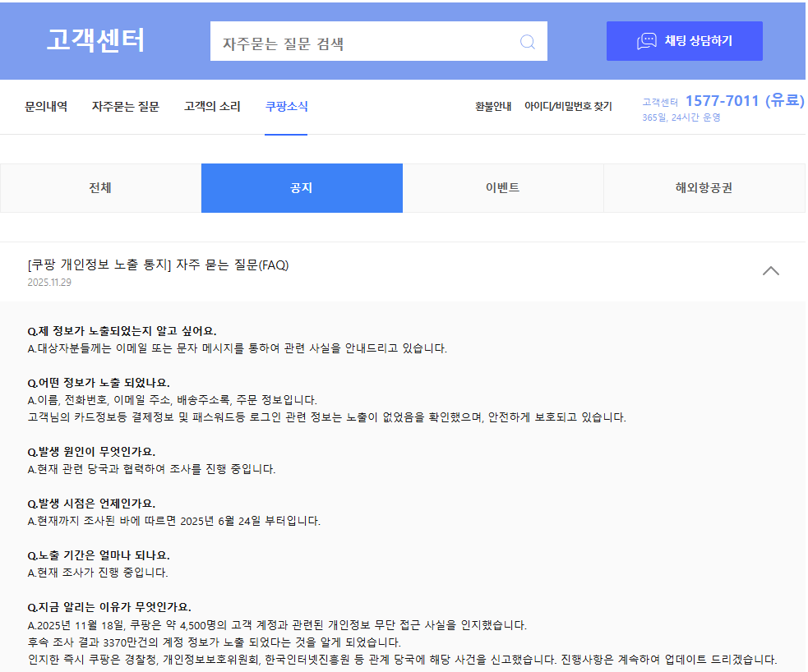Image resolution: width=808 pixels, height=672 pixels.
Task: Click the 고객센터 header logo
Action: 95,40
